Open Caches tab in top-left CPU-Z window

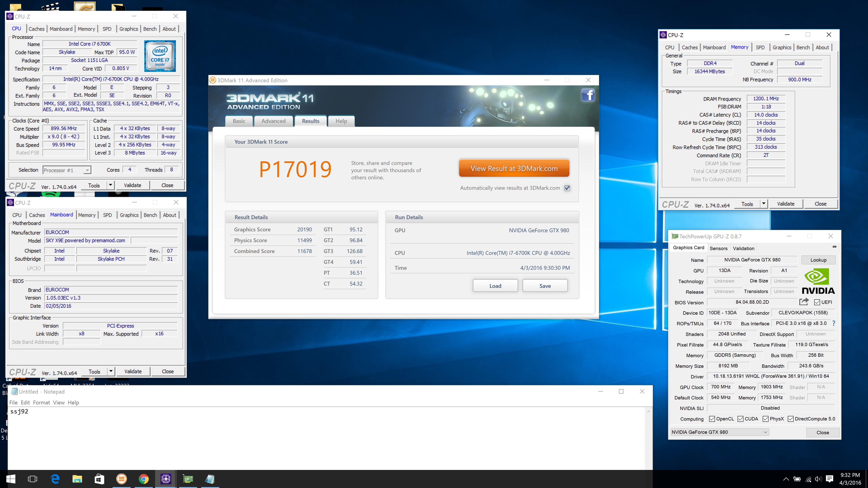click(36, 29)
